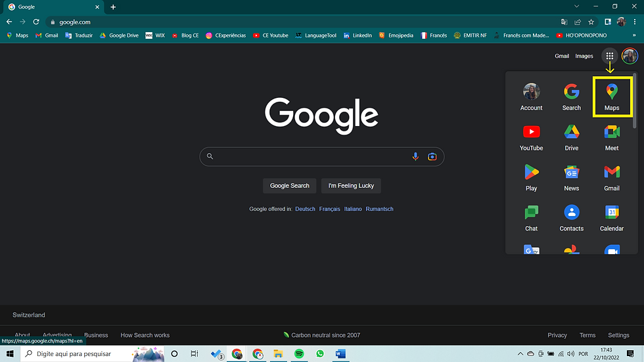Switch Google language to Français

[329, 209]
